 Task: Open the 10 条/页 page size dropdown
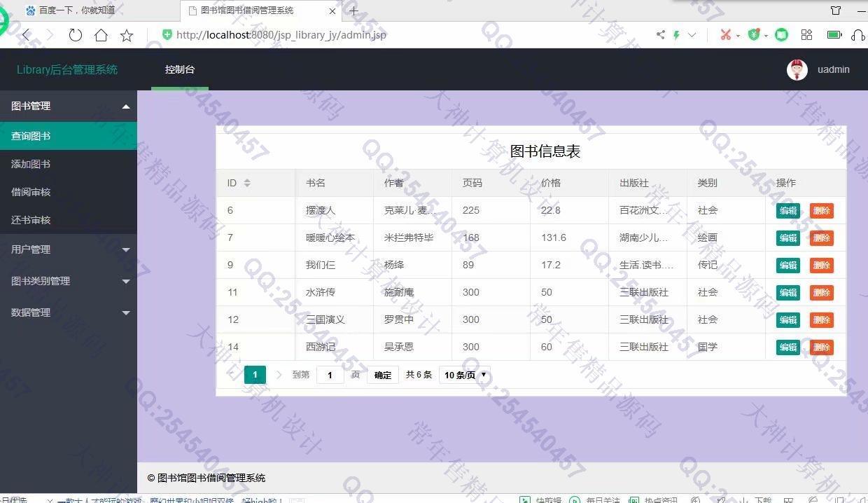(464, 375)
